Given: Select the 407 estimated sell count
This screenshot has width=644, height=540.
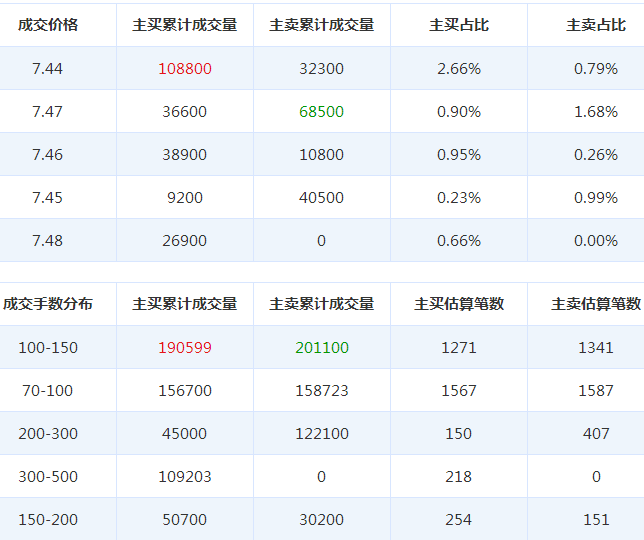Looking at the screenshot, I should pos(596,434).
